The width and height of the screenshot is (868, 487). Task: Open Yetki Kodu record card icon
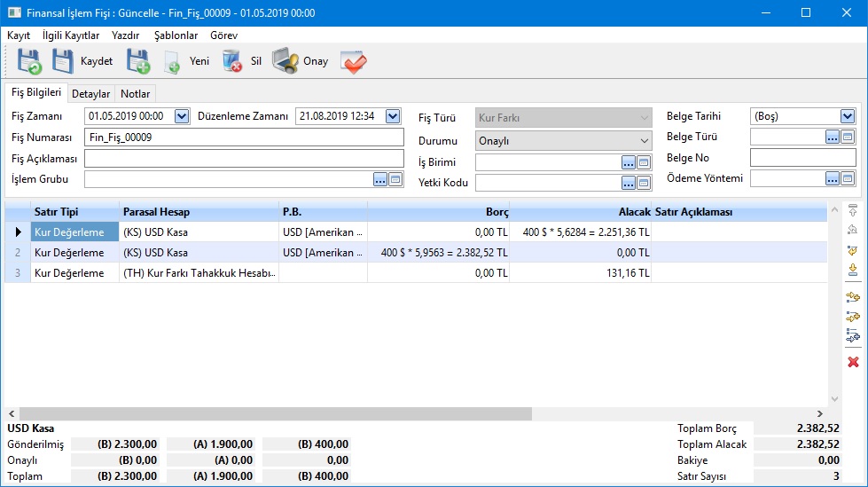(644, 183)
